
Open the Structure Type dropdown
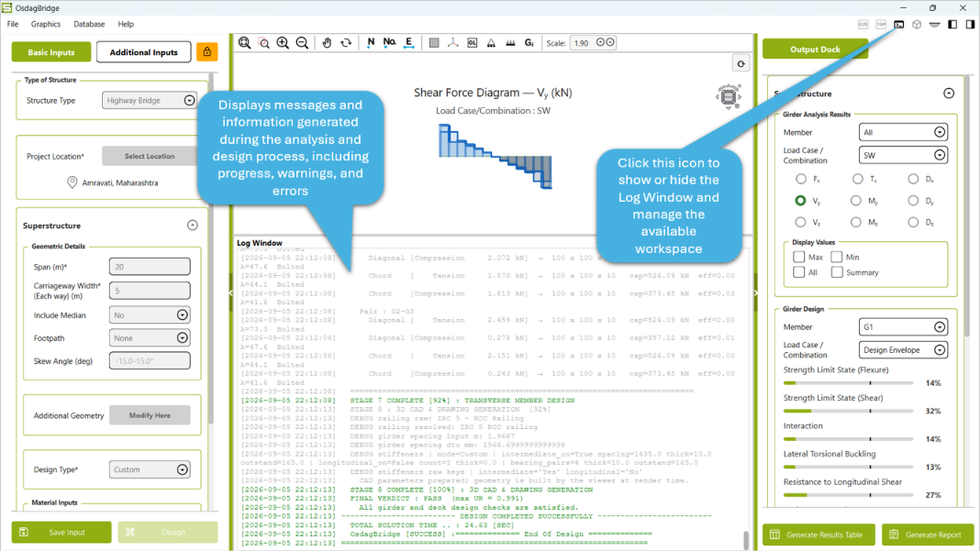150,100
